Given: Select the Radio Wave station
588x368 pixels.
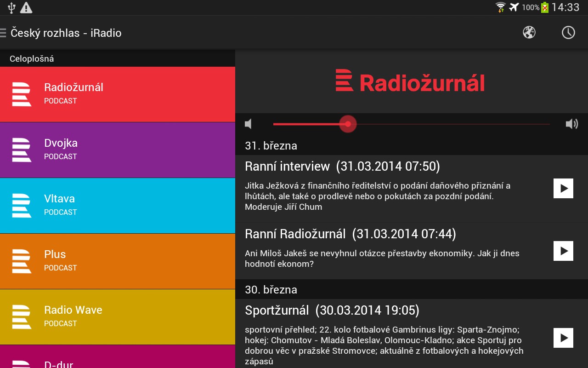Looking at the screenshot, I should [x=118, y=317].
